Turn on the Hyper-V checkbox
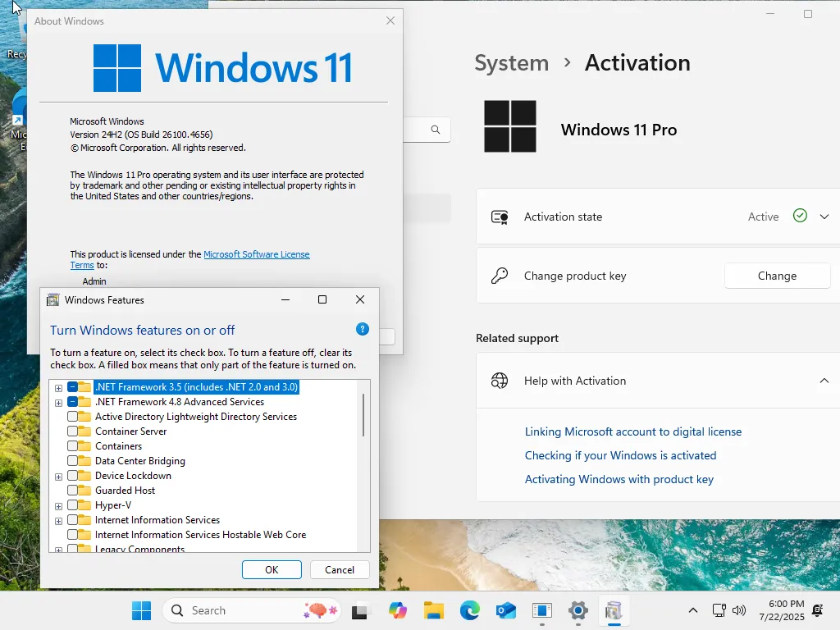 [x=72, y=504]
